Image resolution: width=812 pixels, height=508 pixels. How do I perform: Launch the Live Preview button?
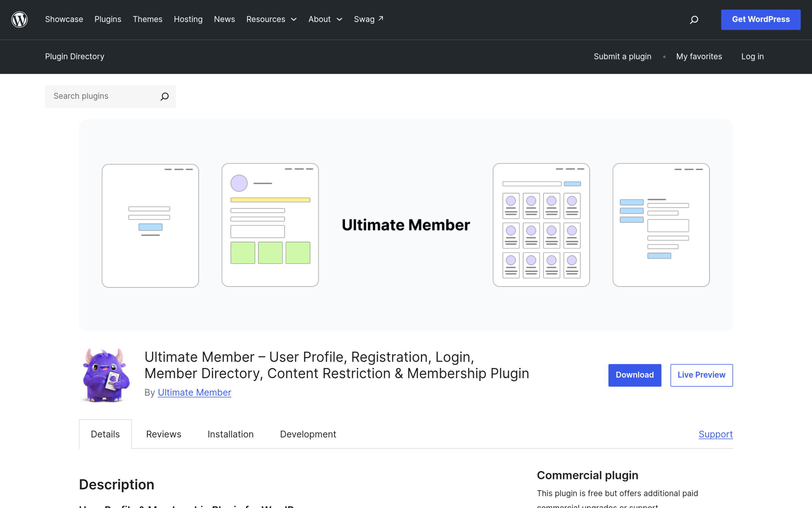701,375
